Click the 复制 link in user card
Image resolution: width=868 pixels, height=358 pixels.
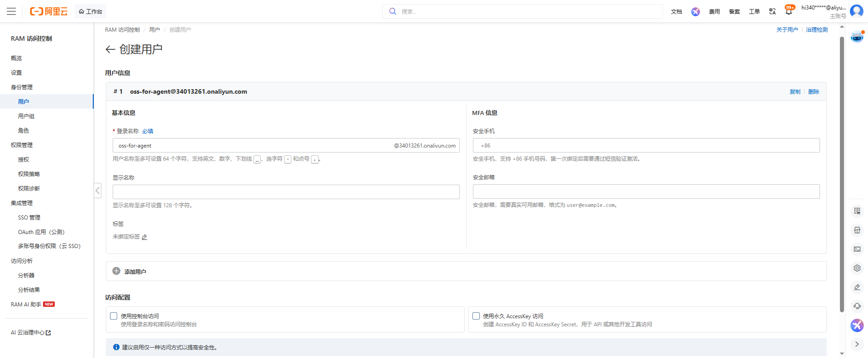[795, 91]
